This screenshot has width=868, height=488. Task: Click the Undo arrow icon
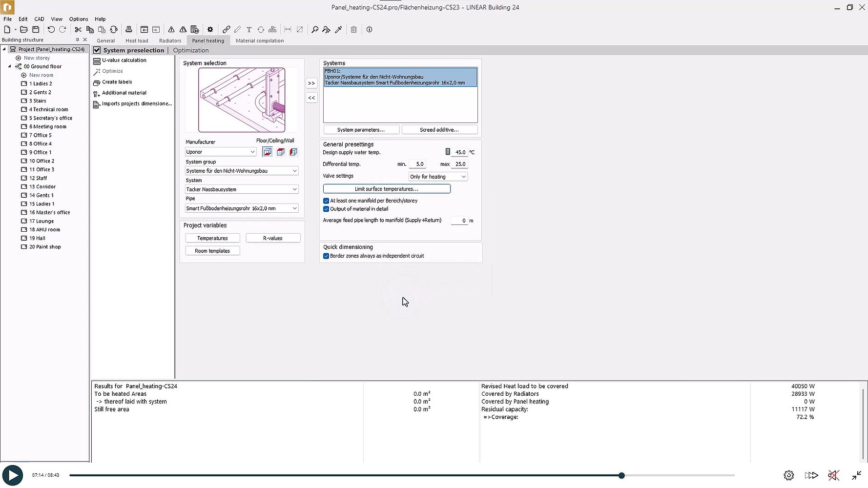coord(51,30)
